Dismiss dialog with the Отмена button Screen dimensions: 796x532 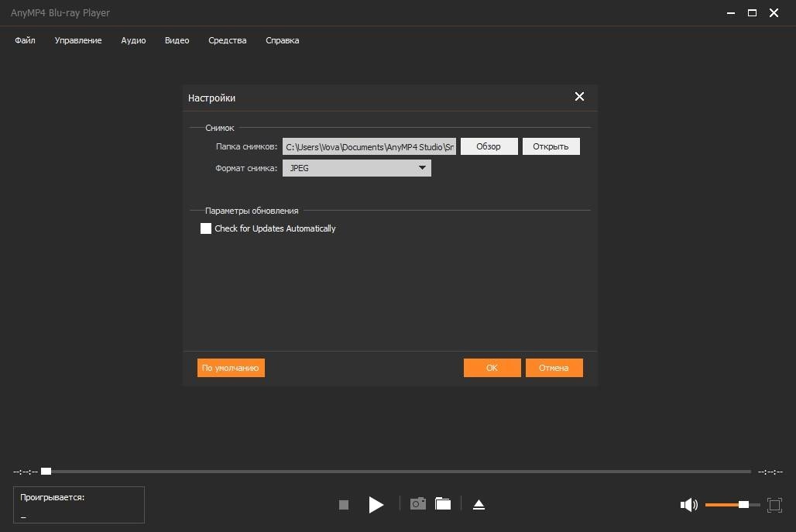tap(554, 368)
